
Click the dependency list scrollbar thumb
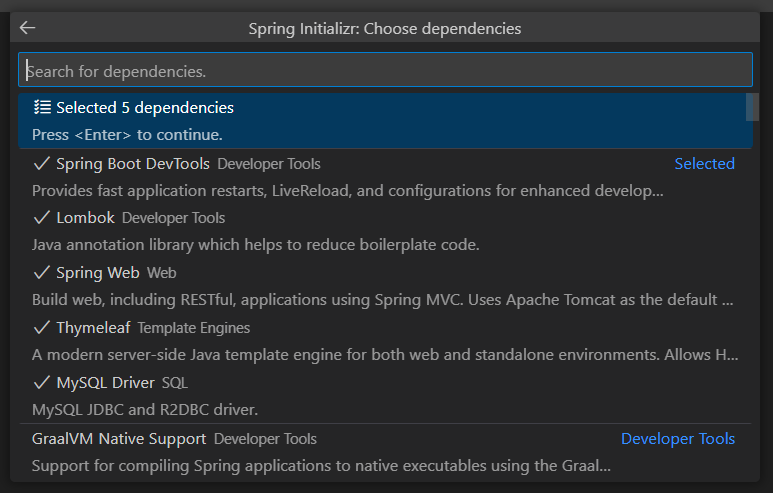(x=752, y=107)
